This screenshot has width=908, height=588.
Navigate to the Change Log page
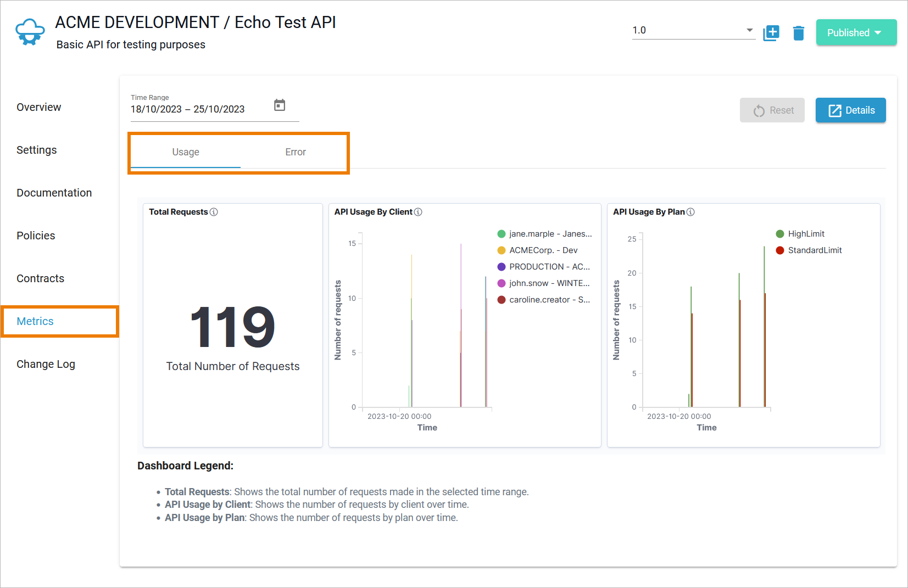[46, 363]
